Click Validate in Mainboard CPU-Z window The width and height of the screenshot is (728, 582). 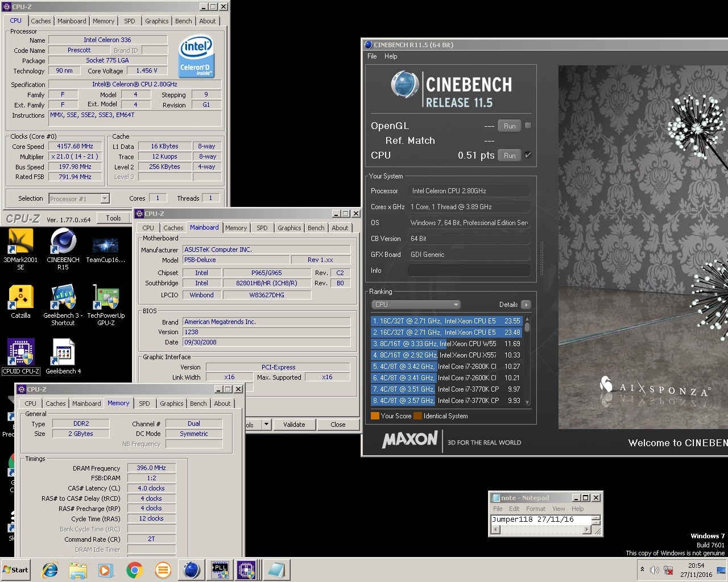pyautogui.click(x=294, y=425)
